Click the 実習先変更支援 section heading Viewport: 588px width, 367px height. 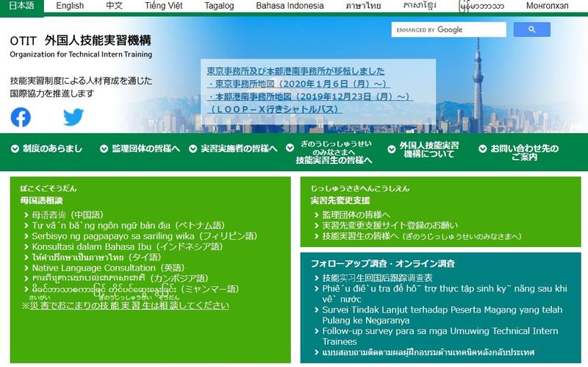coord(340,200)
